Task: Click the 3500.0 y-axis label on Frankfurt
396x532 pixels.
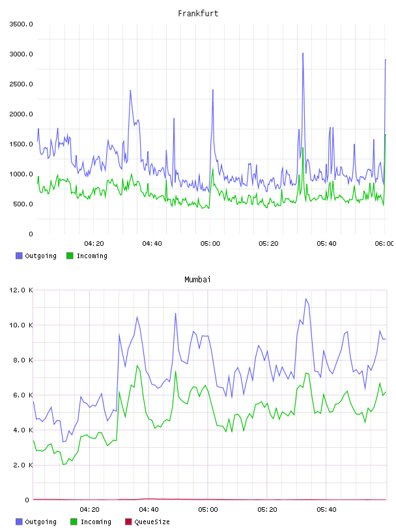Action: click(21, 24)
